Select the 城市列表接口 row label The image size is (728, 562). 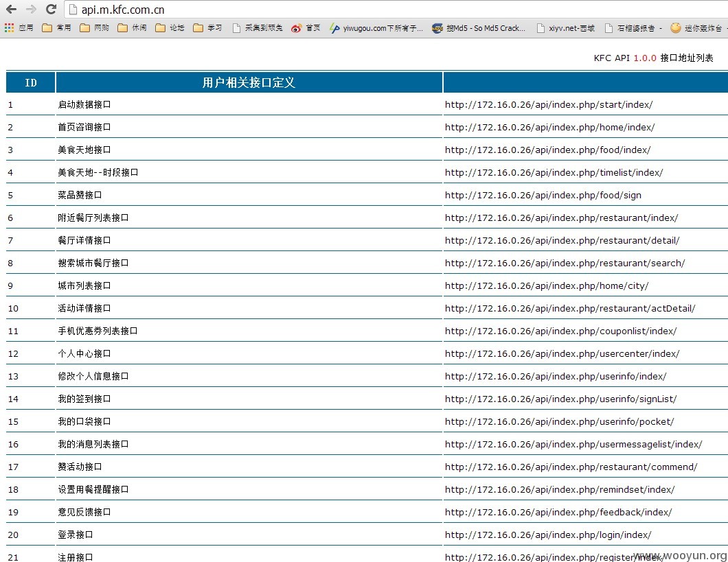coord(84,285)
